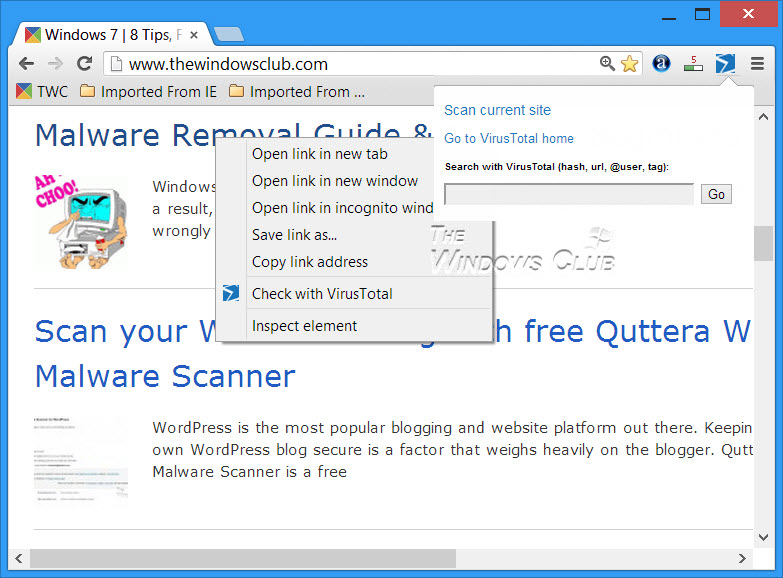
Task: Click the page icon in address bar
Action: click(x=116, y=64)
